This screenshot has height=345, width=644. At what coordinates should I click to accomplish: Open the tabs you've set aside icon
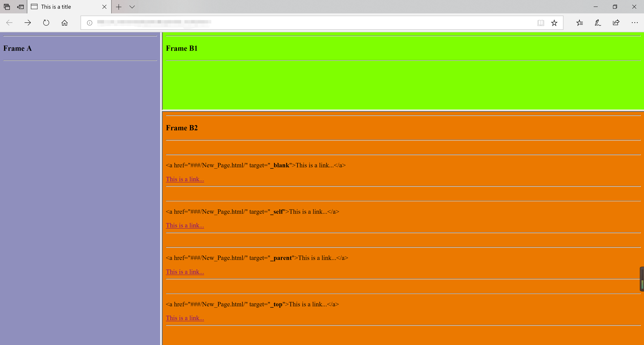7,7
